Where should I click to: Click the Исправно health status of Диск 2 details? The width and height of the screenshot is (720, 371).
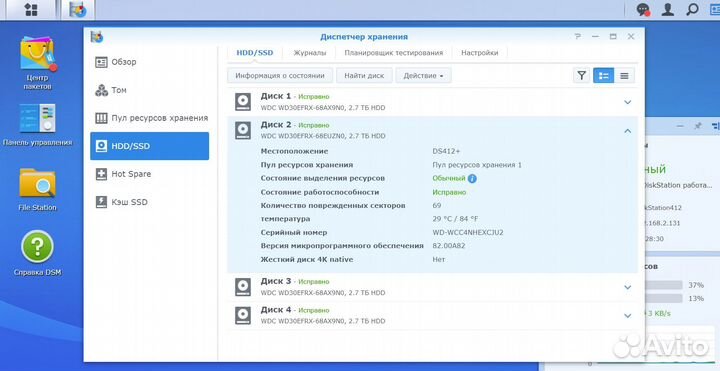(449, 192)
